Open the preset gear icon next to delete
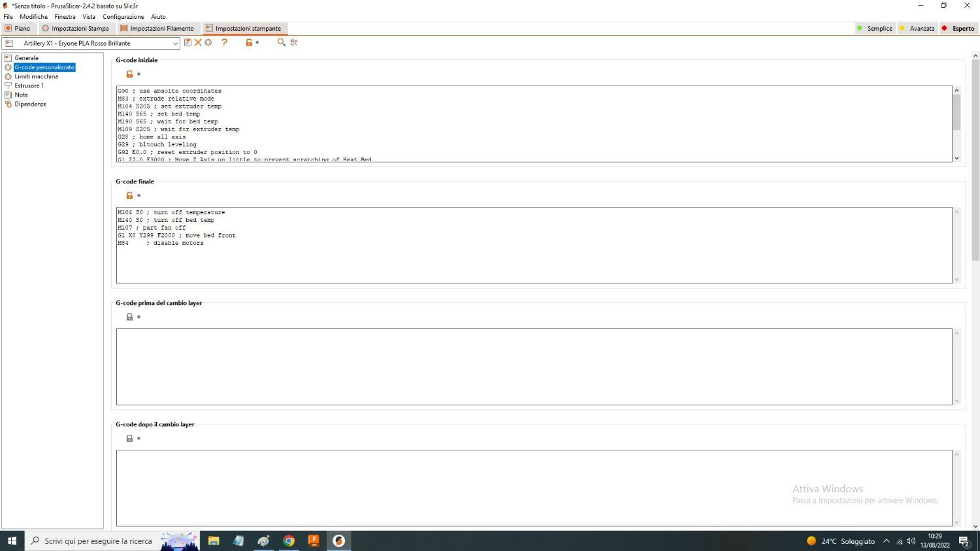Screen dimensions: 980x551 (x=208, y=42)
